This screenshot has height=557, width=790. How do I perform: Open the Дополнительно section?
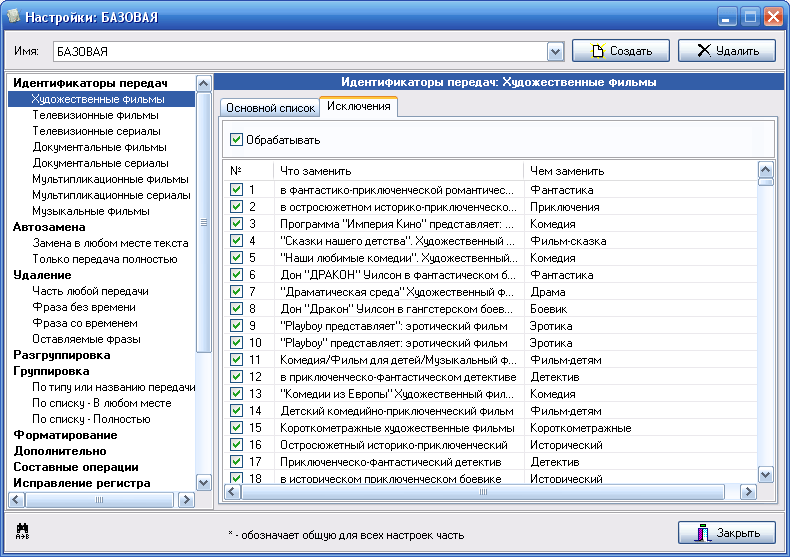pos(60,451)
